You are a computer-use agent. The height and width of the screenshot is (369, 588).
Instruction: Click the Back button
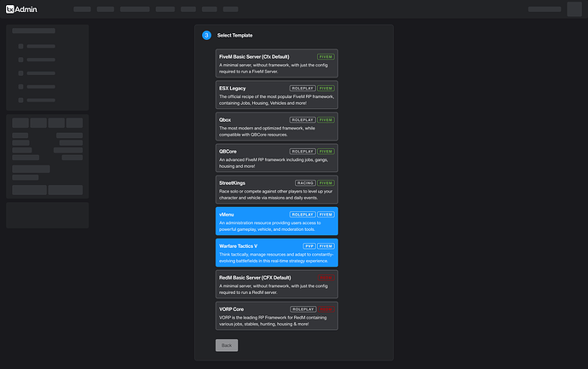click(x=227, y=345)
